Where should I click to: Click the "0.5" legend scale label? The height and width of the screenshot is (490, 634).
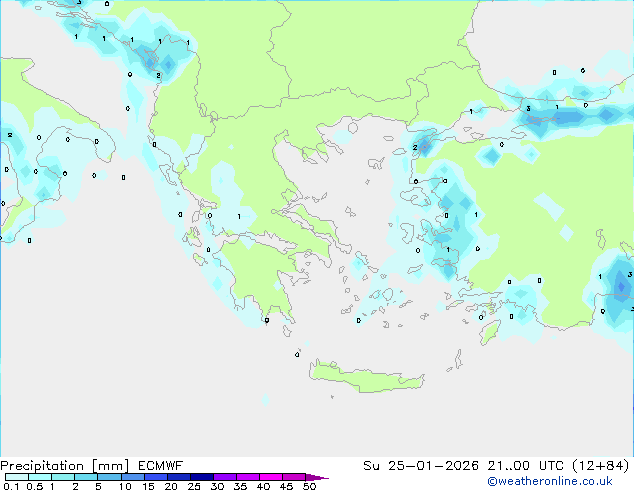coord(35,486)
